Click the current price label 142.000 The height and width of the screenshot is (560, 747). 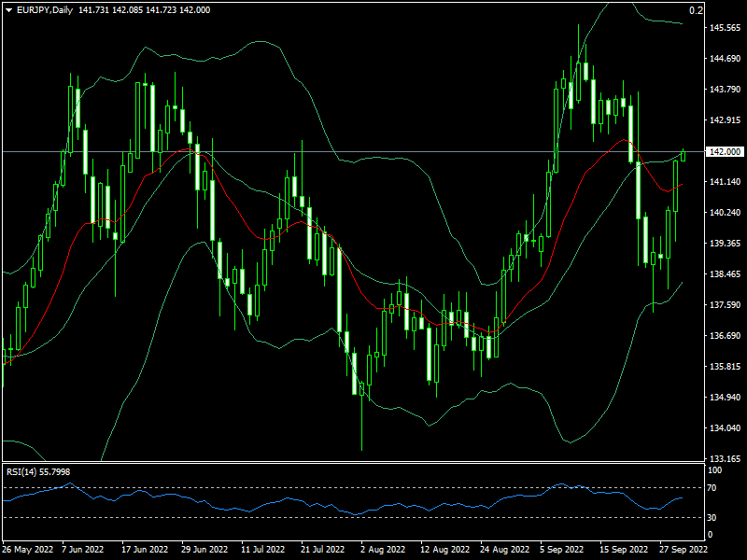[x=726, y=151]
